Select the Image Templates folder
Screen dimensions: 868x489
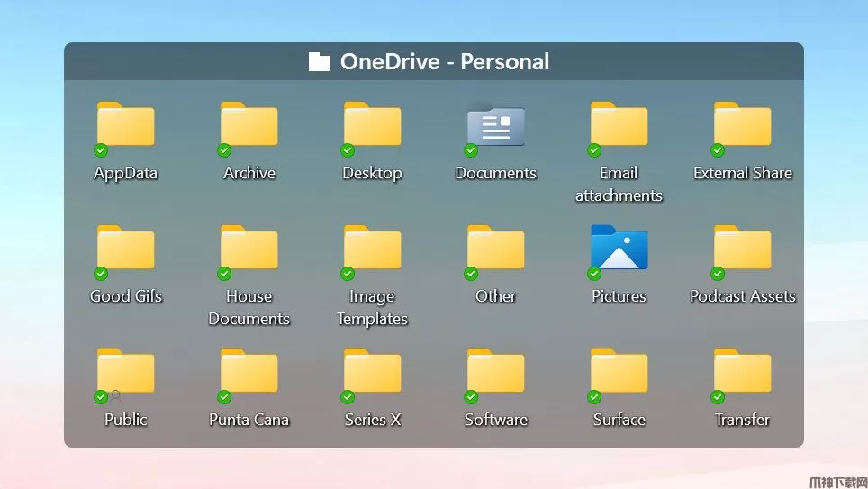[x=372, y=249]
